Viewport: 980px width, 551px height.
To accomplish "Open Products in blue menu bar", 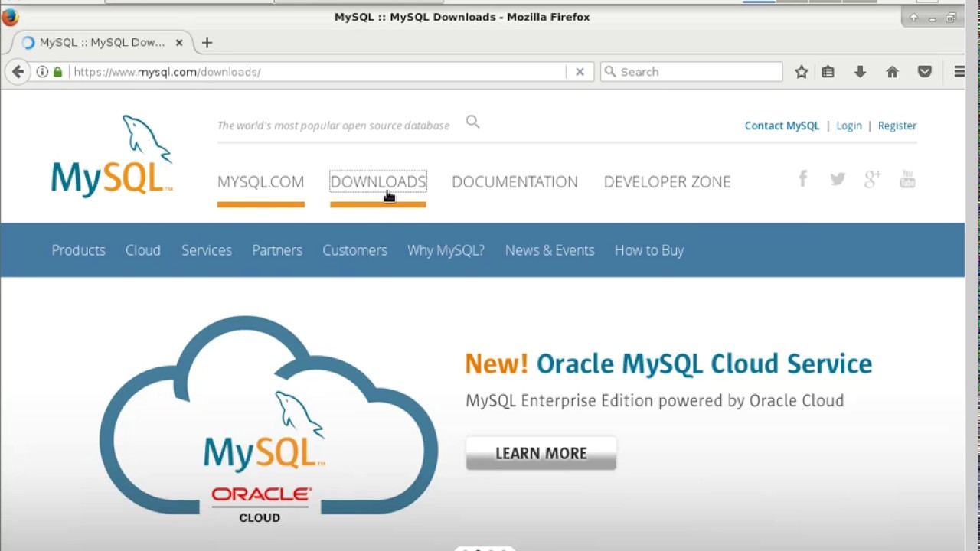I will pyautogui.click(x=78, y=250).
